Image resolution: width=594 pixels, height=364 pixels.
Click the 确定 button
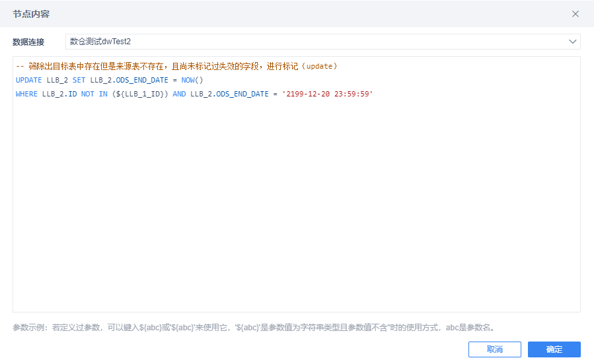[554, 349]
